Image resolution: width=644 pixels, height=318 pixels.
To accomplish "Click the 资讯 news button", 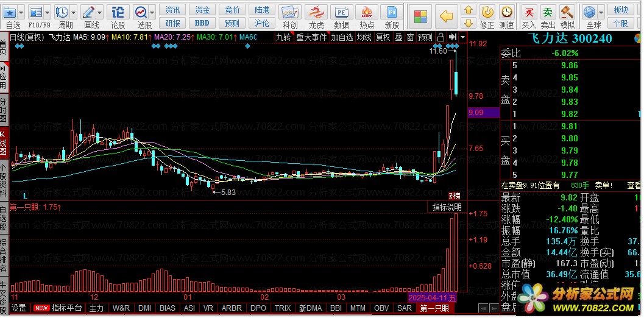I will pyautogui.click(x=172, y=10).
